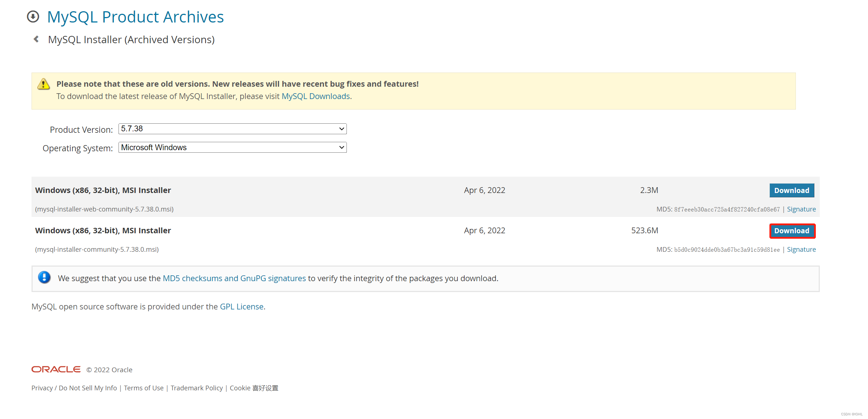This screenshot has width=868, height=419.
Task: Open Trademark Policy footer link
Action: (197, 388)
